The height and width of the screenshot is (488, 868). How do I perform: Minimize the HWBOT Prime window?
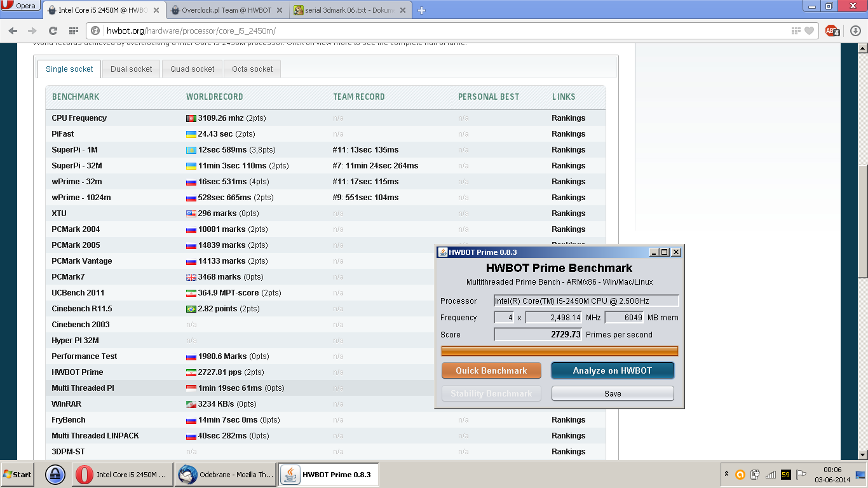click(x=654, y=252)
